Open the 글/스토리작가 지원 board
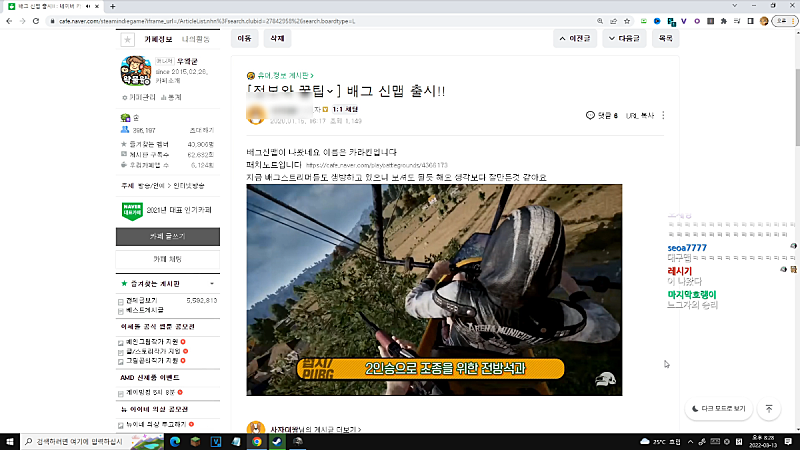Viewport: 800px width, 450px height. coord(154,352)
